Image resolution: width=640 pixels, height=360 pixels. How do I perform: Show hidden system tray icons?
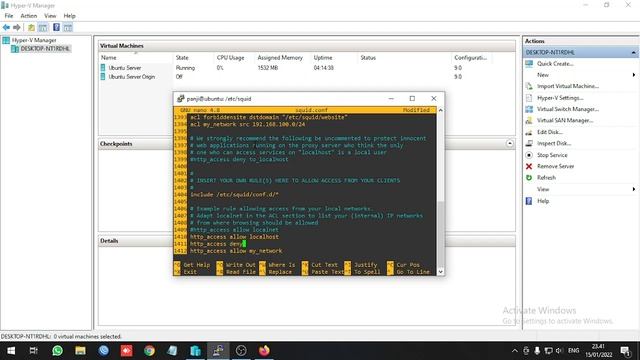[x=515, y=351]
